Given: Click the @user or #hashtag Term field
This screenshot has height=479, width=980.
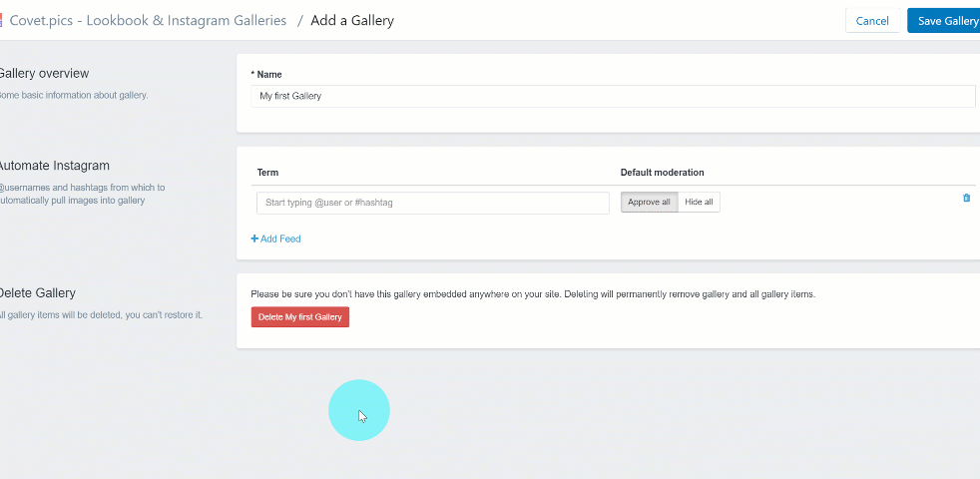Looking at the screenshot, I should pyautogui.click(x=432, y=203).
